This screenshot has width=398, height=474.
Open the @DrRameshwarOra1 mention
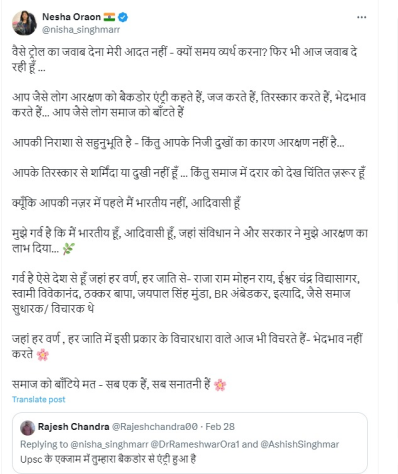point(195,444)
